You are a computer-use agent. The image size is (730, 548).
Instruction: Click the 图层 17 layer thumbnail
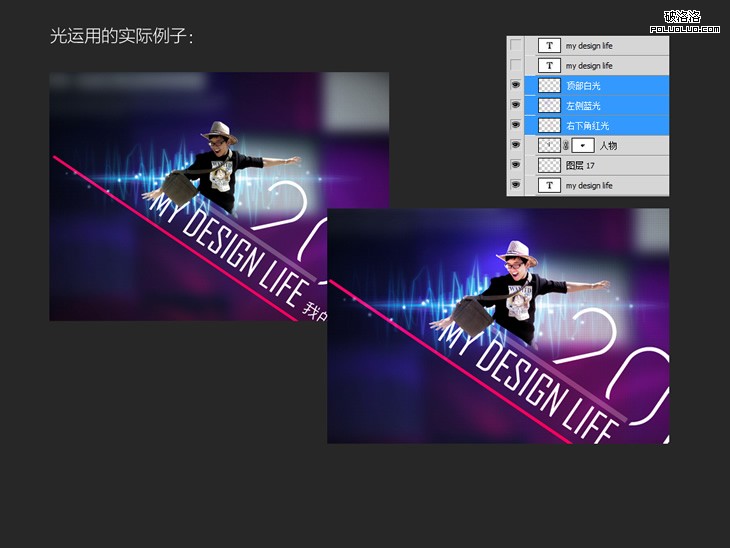coord(549,166)
